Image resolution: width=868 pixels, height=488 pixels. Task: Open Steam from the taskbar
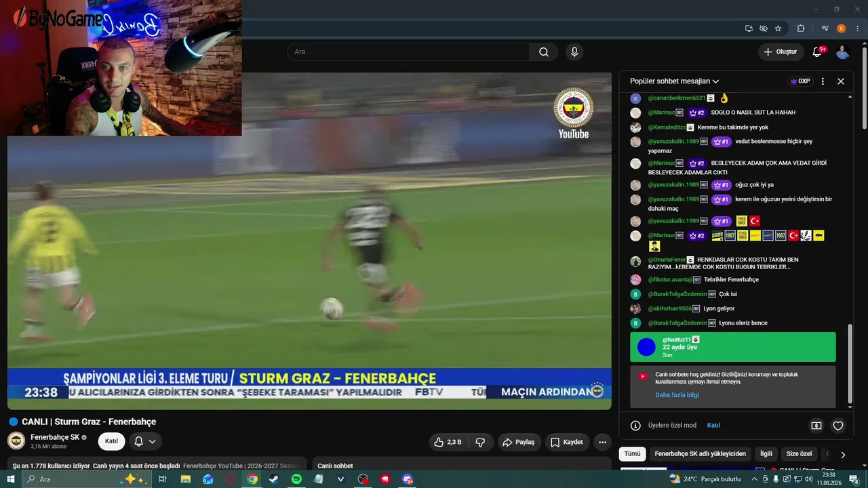tap(273, 479)
